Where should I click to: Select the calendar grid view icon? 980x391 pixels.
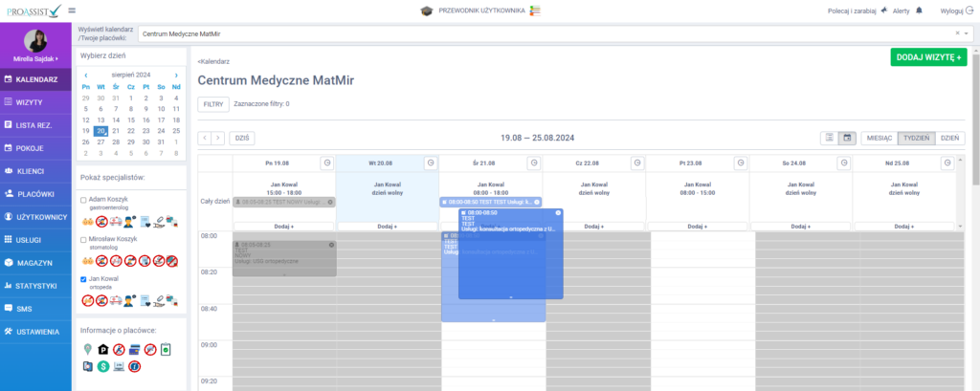[846, 138]
